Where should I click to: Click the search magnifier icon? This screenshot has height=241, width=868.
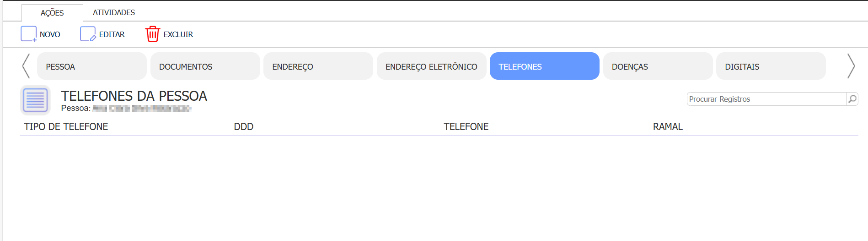(852, 99)
